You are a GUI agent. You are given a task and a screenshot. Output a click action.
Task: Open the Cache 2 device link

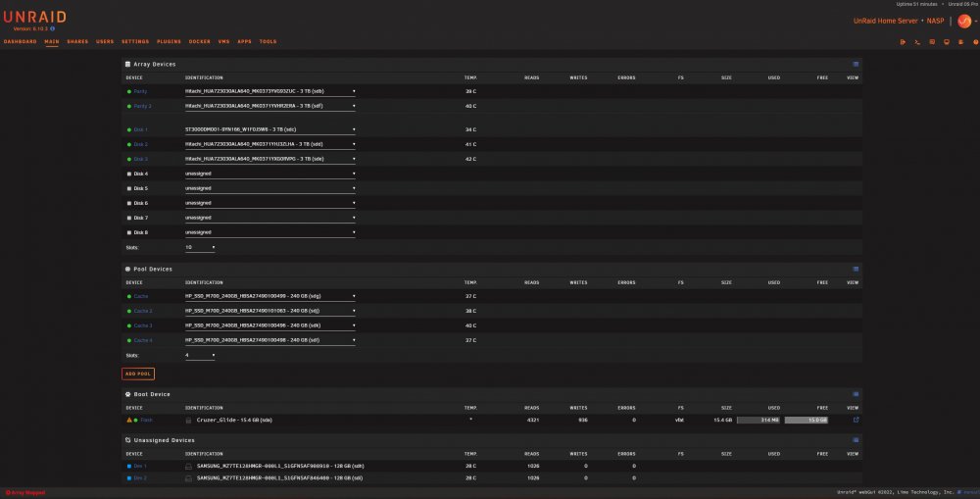(x=142, y=311)
